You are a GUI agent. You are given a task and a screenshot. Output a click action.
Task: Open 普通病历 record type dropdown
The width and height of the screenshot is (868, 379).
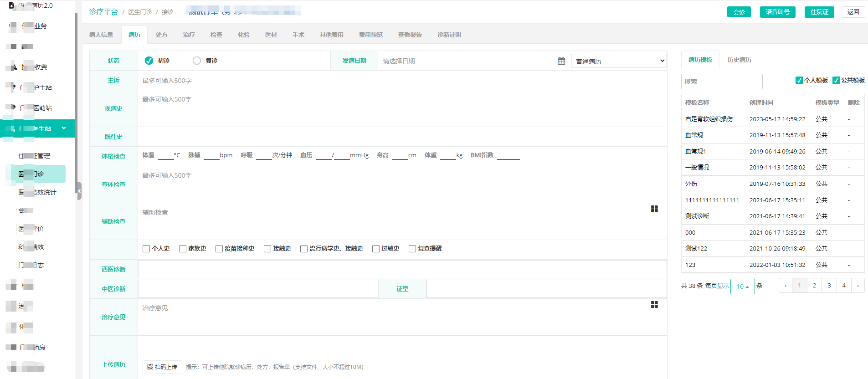pos(619,61)
